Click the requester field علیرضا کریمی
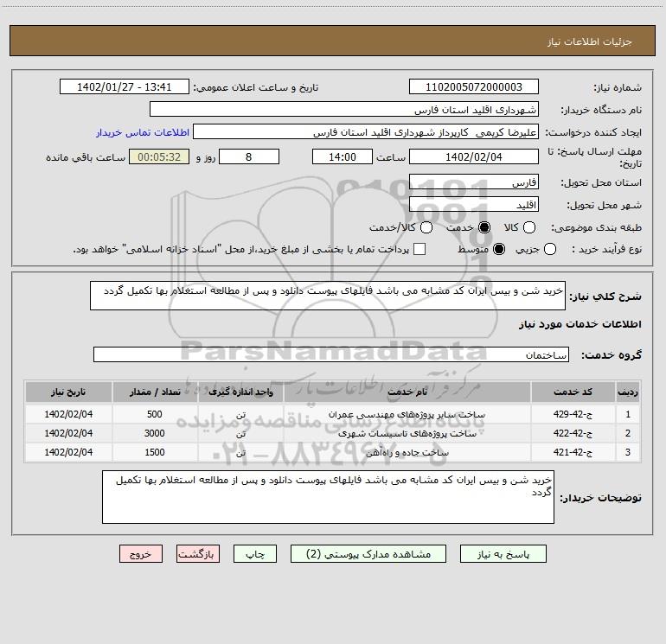This screenshot has width=666, height=644. point(366,132)
